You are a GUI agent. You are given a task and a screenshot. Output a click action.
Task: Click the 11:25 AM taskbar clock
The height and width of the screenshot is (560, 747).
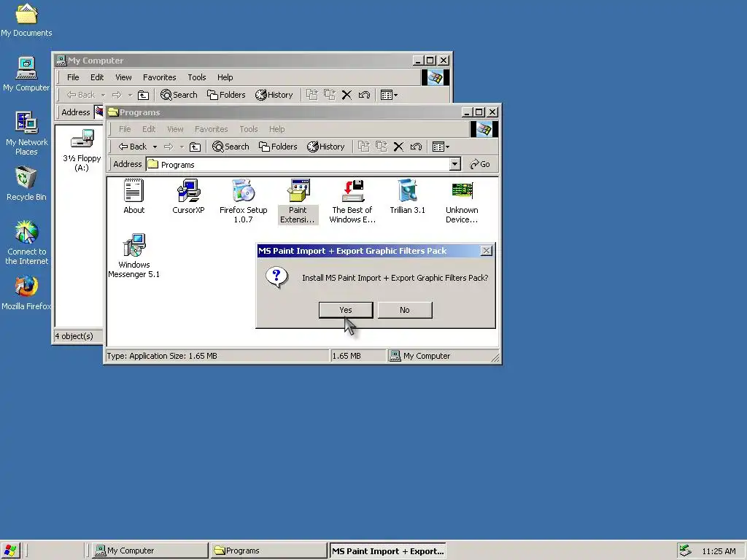[x=719, y=551]
